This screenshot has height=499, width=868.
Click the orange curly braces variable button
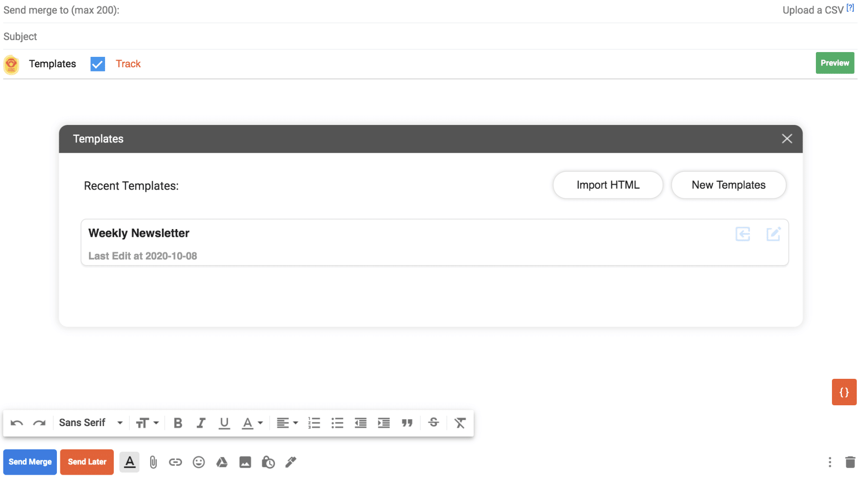(x=844, y=392)
